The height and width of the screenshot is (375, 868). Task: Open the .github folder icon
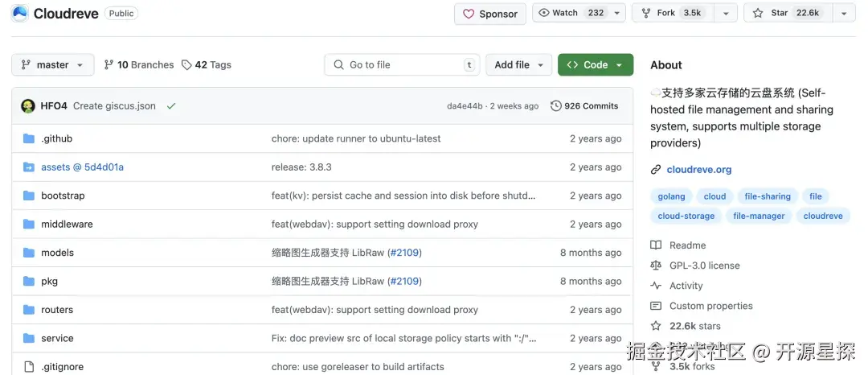(29, 138)
